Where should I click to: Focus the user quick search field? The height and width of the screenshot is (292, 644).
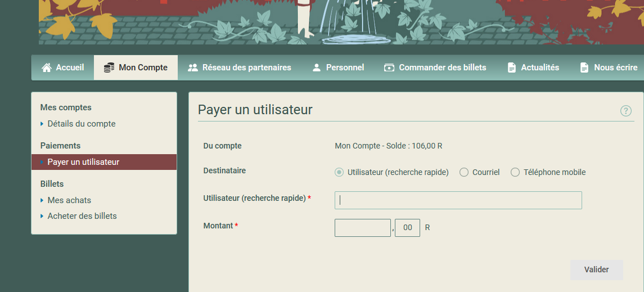458,200
